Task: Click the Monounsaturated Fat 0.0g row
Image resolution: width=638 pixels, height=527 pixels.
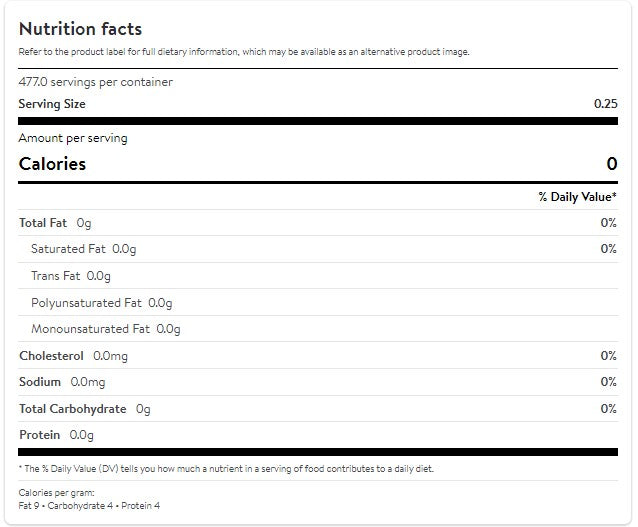Action: coord(318,328)
